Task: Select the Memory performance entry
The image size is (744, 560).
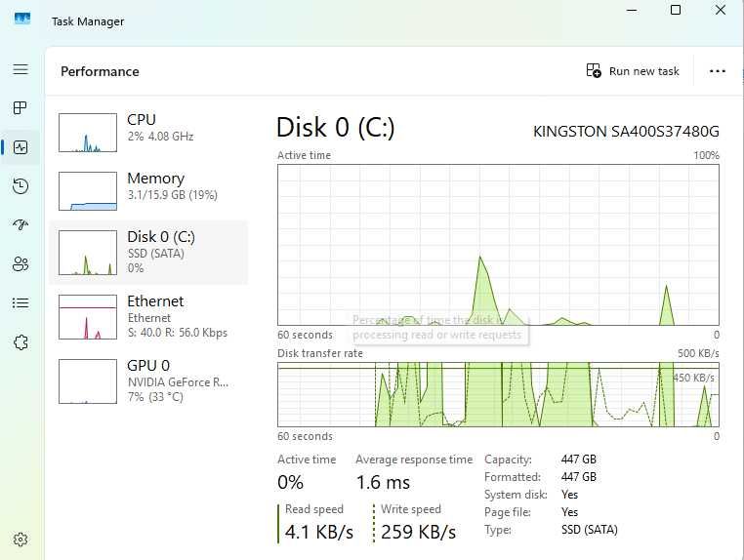Action: [148, 191]
